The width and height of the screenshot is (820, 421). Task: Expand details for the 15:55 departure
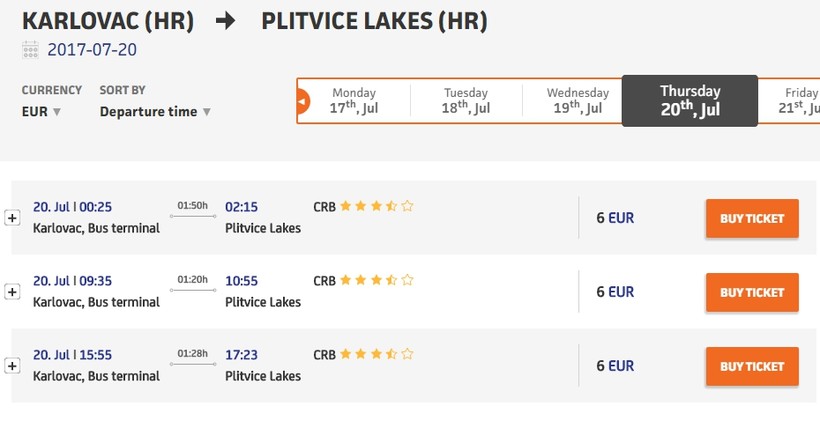[x=12, y=366]
